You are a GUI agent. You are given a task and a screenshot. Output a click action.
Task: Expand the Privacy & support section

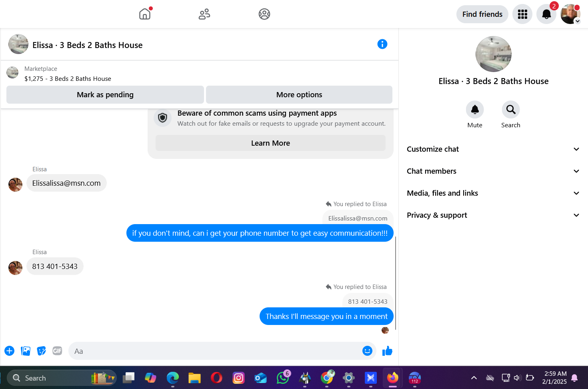coord(493,215)
